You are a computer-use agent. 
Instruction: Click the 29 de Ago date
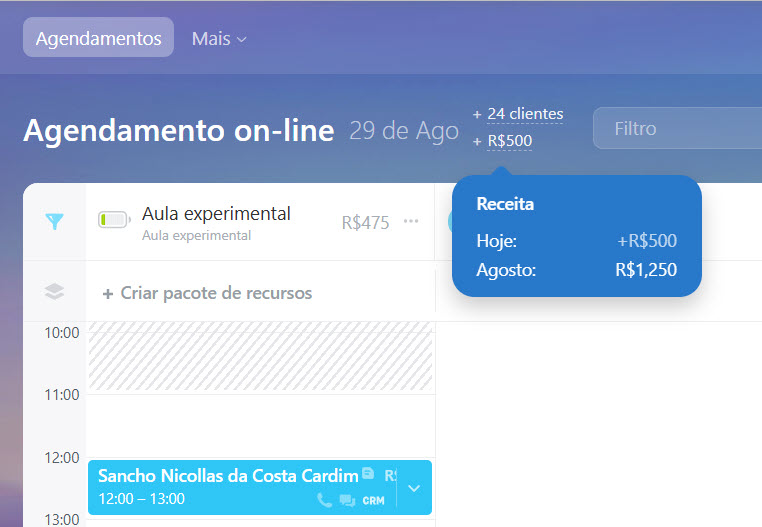tap(403, 130)
